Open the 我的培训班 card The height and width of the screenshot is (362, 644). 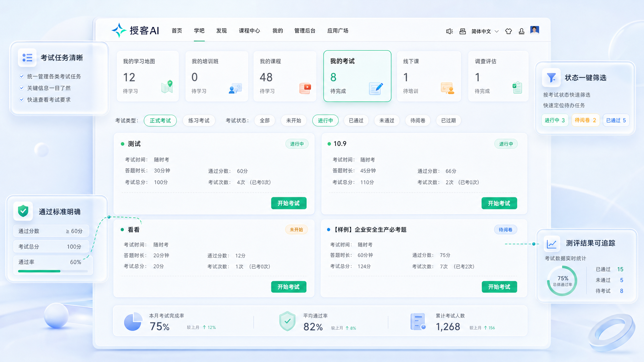point(216,76)
